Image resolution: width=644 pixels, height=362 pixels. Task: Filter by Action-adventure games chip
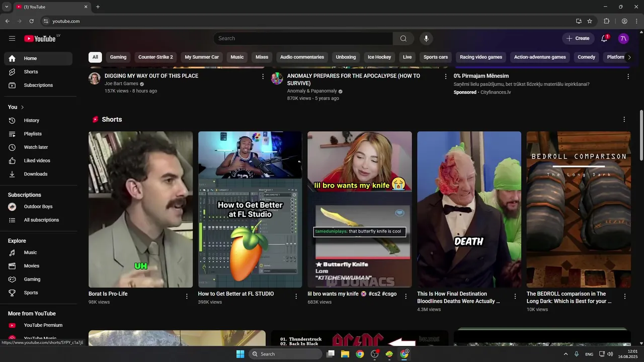click(540, 57)
